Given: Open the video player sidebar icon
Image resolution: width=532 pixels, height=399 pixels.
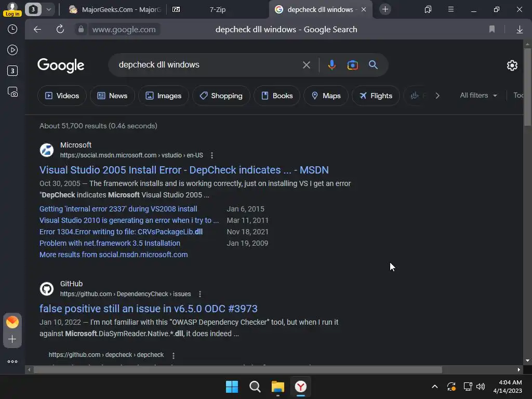Looking at the screenshot, I should point(12,50).
